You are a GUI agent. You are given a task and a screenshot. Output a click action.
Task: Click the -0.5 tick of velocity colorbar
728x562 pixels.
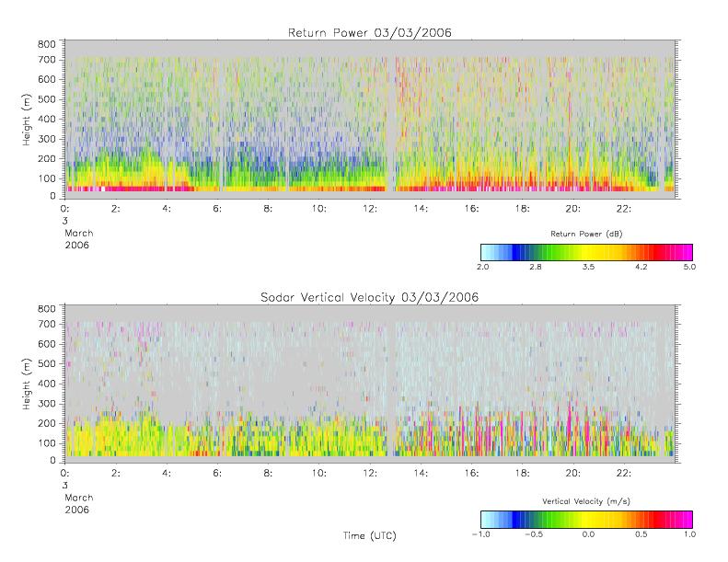click(534, 534)
